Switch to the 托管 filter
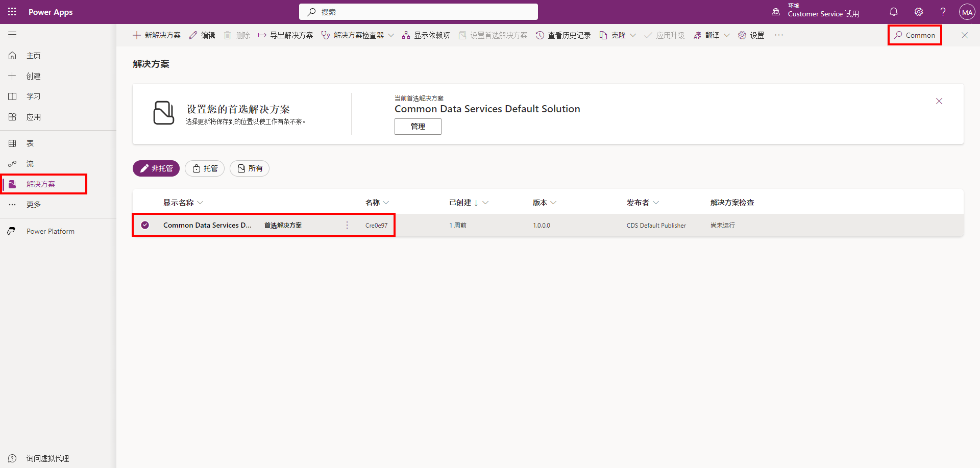980x468 pixels. [204, 168]
